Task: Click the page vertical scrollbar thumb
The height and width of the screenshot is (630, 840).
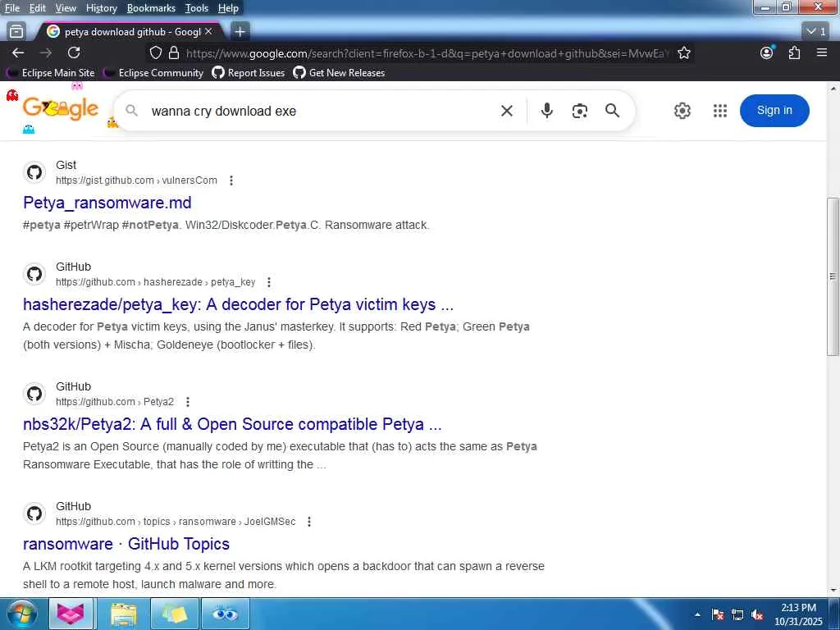Action: (833, 276)
